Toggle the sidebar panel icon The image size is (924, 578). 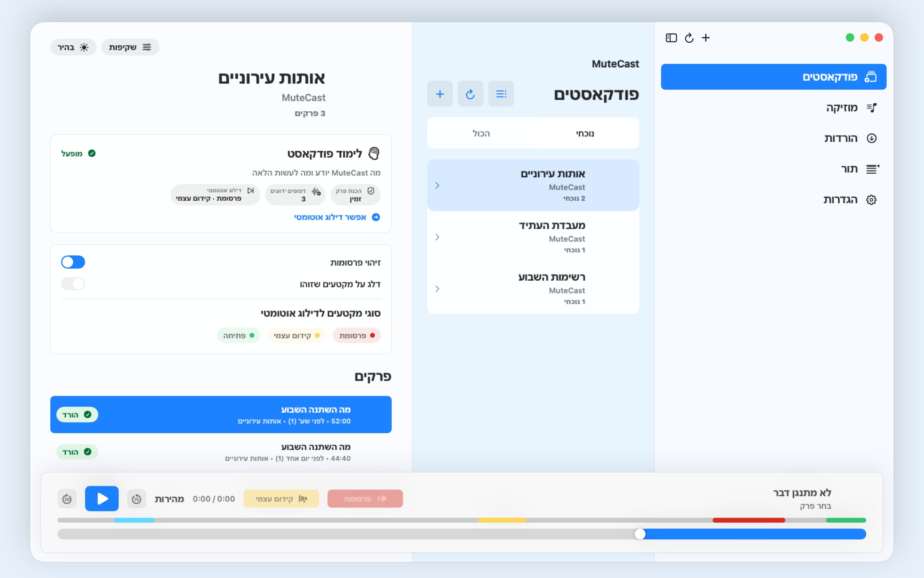coord(671,38)
